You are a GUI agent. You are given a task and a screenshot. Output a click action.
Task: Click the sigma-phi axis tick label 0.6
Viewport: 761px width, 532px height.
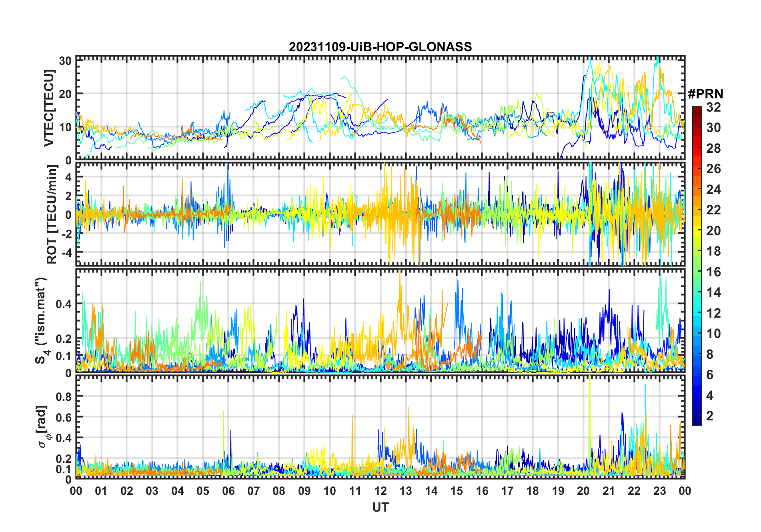(x=64, y=417)
